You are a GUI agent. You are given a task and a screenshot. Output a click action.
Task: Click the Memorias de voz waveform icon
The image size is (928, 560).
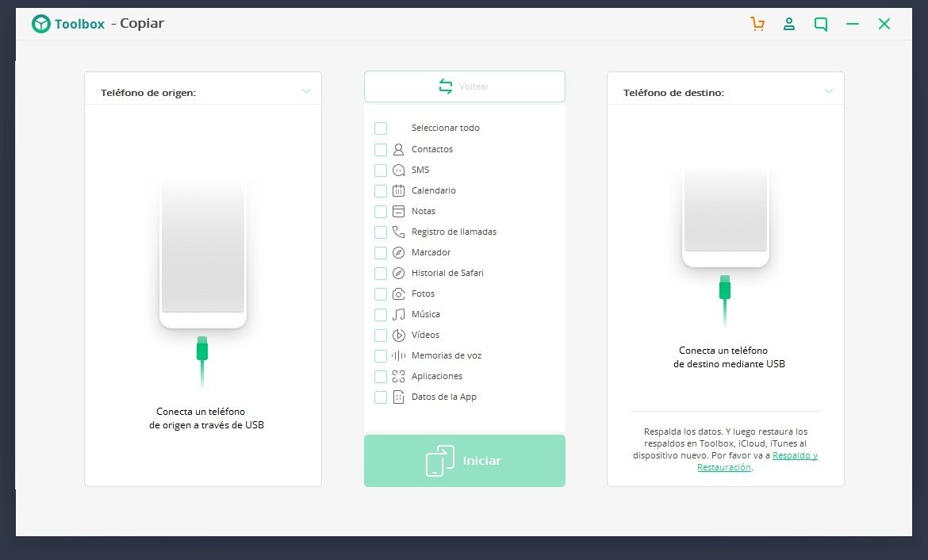point(399,356)
